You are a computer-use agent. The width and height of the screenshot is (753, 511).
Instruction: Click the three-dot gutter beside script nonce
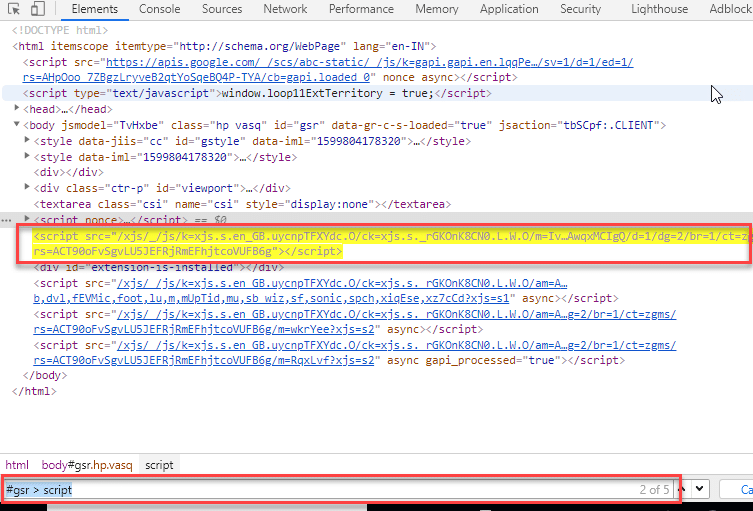[7, 218]
